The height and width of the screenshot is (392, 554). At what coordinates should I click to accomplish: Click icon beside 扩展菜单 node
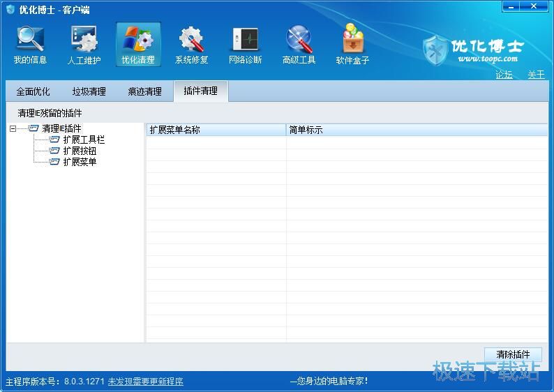click(54, 162)
